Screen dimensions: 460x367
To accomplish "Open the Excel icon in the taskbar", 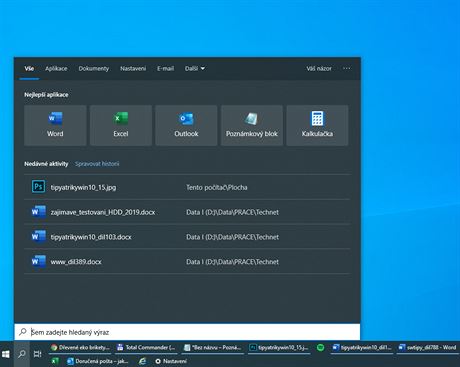I will (55, 361).
